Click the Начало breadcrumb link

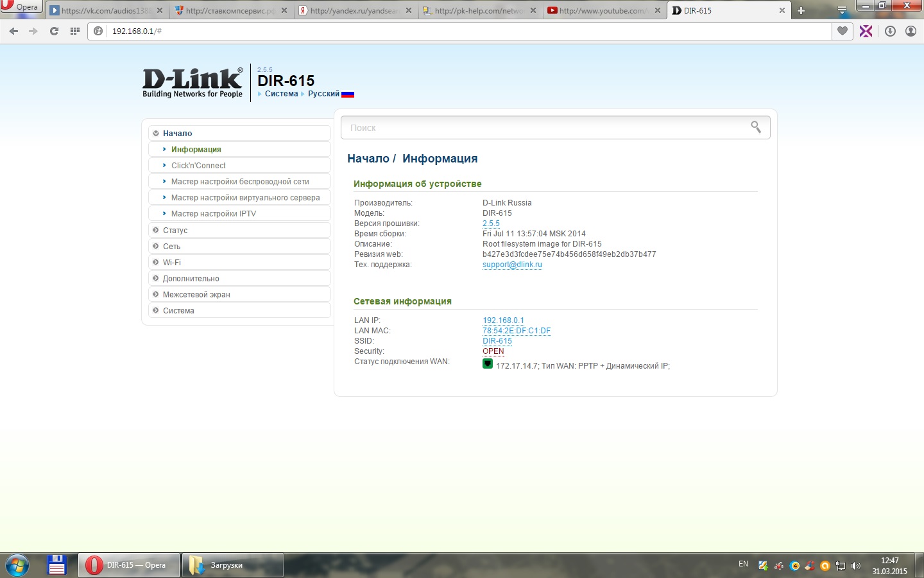click(x=368, y=159)
